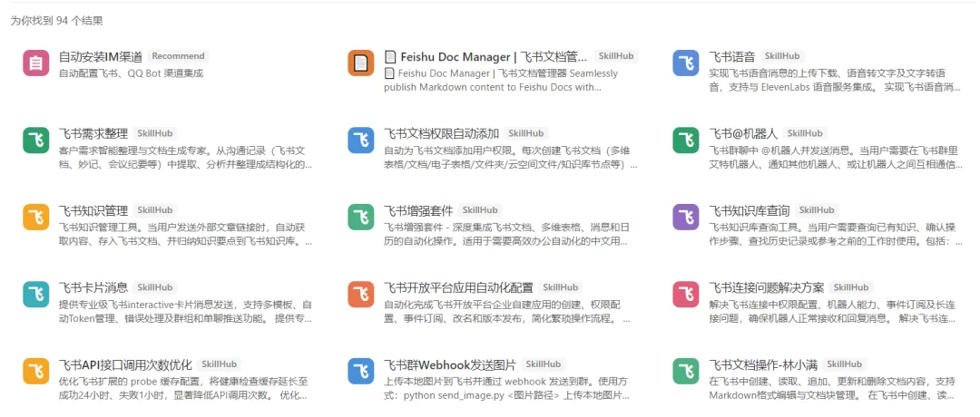The width and height of the screenshot is (980, 417).
Task: Click the SkillHub tag beside 飞书语音
Action: coord(782,56)
